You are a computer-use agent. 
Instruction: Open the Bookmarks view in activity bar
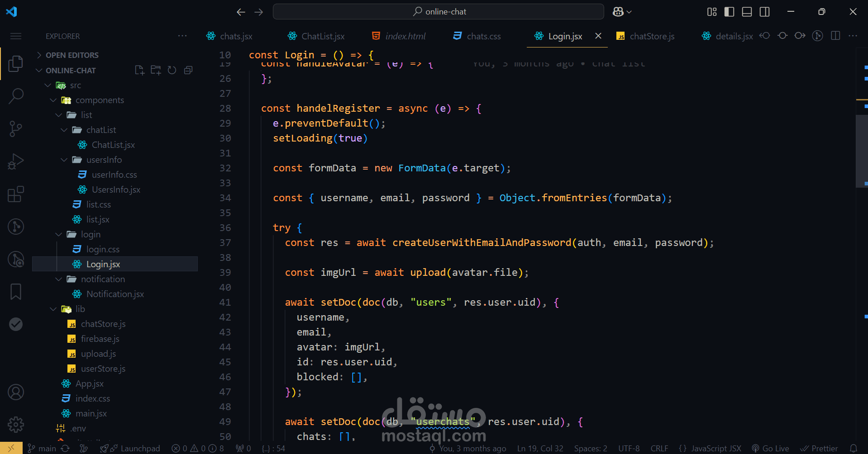tap(16, 292)
